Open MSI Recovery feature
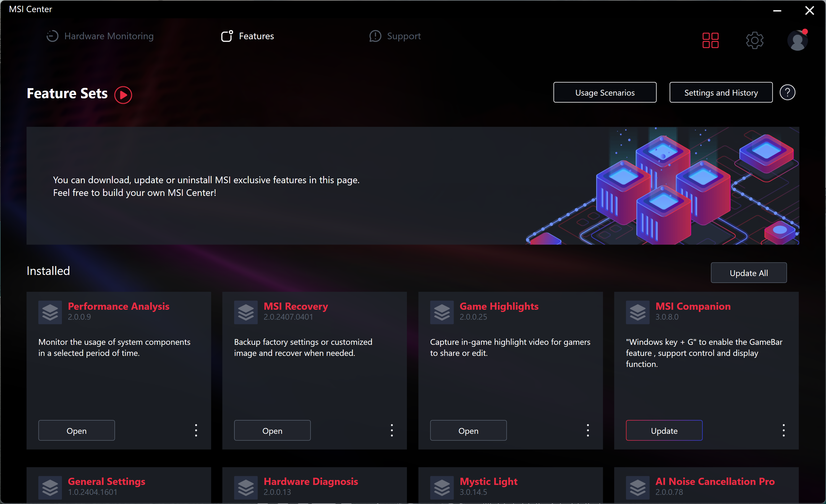The height and width of the screenshot is (504, 826). pos(272,431)
